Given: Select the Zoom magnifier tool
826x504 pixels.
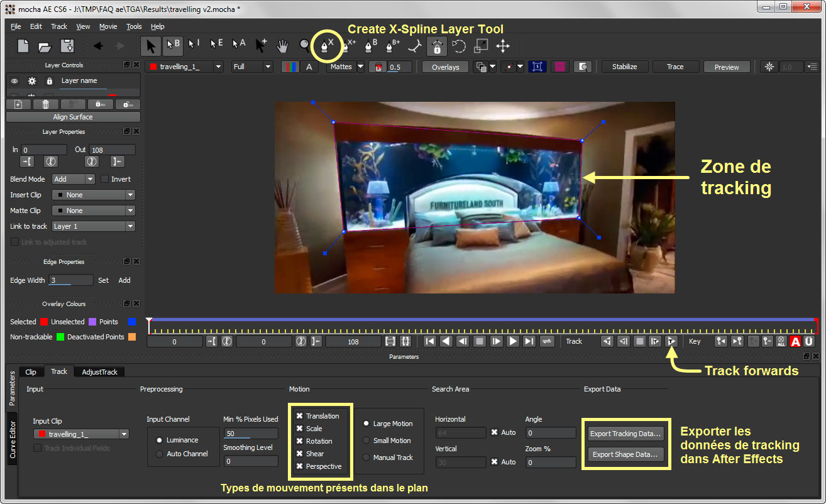Looking at the screenshot, I should [305, 45].
